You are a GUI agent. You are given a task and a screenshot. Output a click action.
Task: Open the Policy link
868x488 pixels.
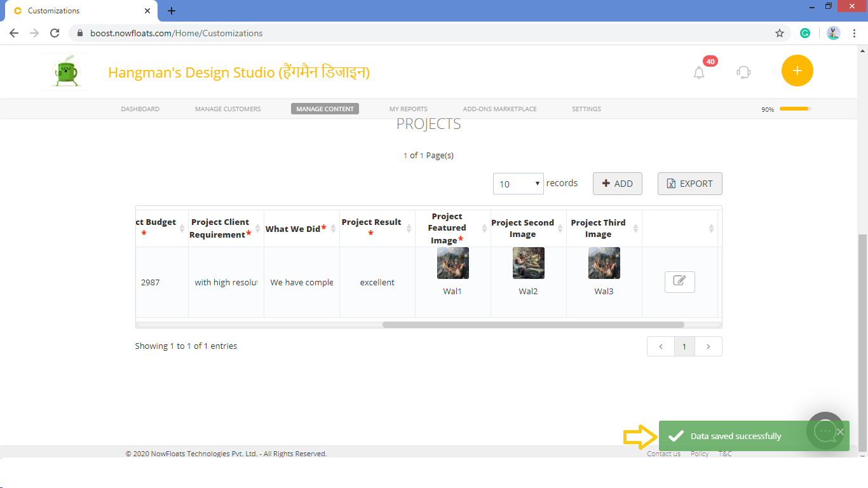700,454
